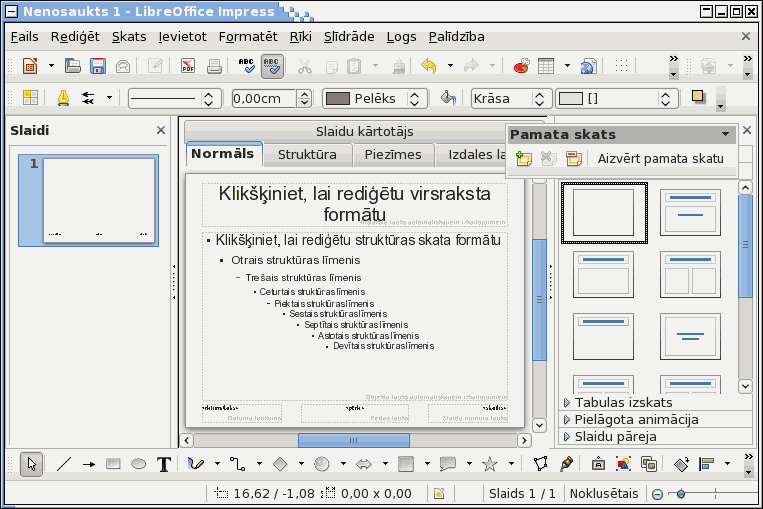Click rename master slide icon
Image resolution: width=763 pixels, height=509 pixels.
tap(574, 159)
